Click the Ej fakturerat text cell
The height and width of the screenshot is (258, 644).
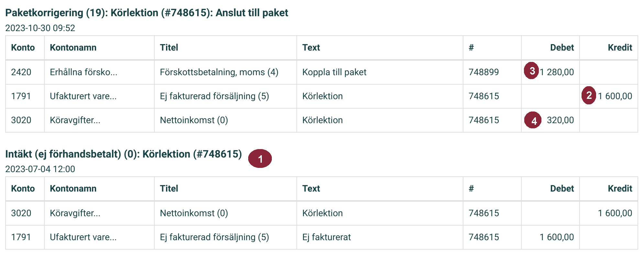(x=327, y=237)
